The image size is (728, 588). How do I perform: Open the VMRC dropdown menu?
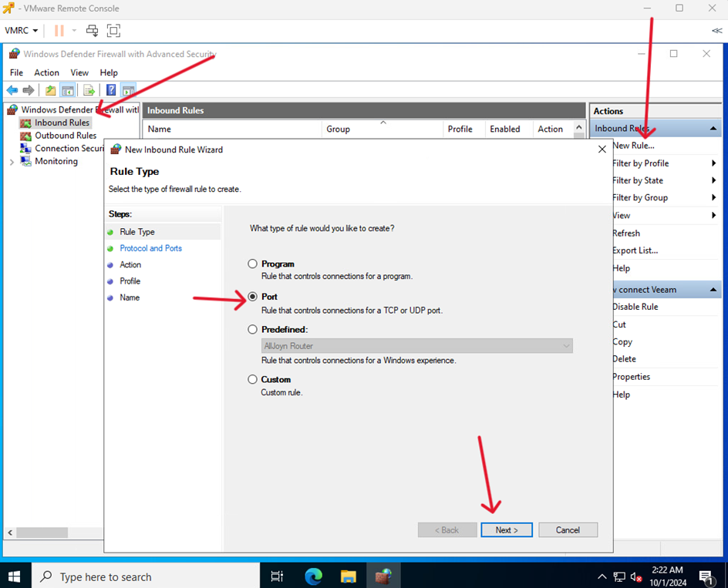[x=22, y=31]
